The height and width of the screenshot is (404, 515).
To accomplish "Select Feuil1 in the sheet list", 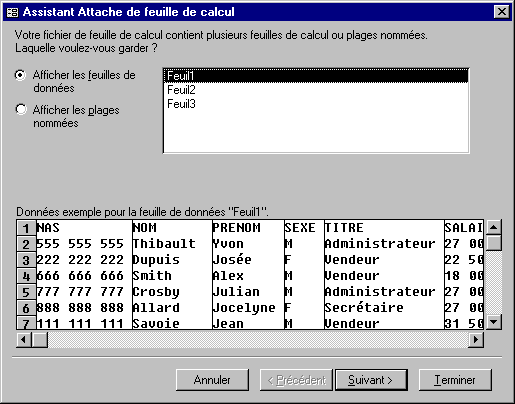I will click(x=316, y=76).
